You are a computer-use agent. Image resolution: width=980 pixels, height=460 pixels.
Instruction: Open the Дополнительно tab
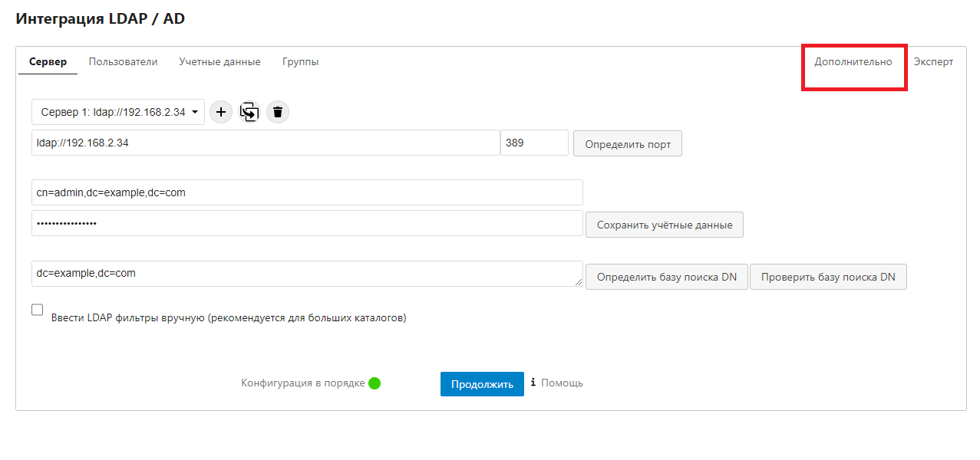point(853,62)
